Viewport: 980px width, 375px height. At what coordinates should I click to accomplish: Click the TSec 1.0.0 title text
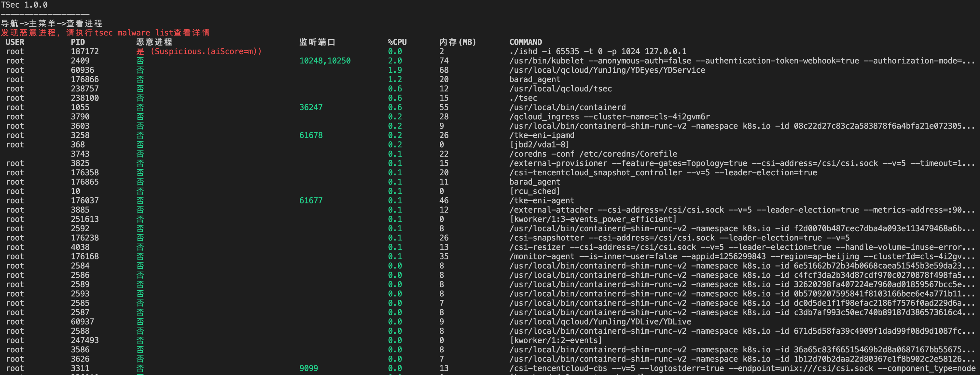[24, 5]
